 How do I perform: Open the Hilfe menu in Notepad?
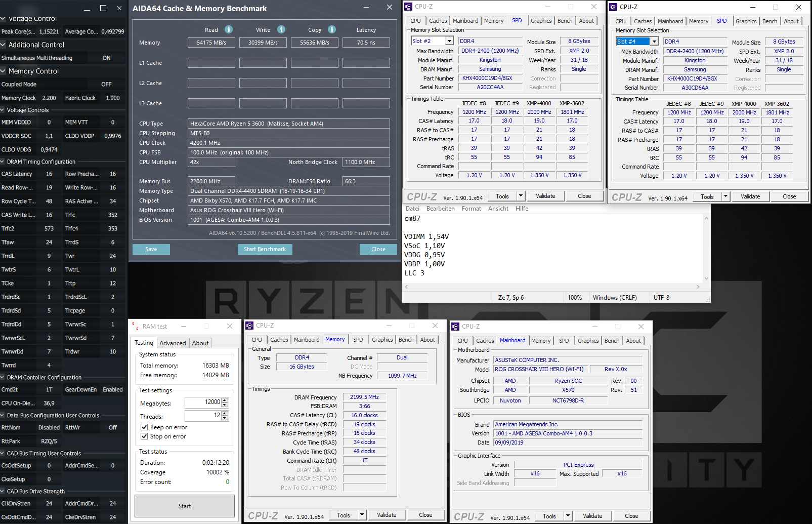pyautogui.click(x=522, y=209)
